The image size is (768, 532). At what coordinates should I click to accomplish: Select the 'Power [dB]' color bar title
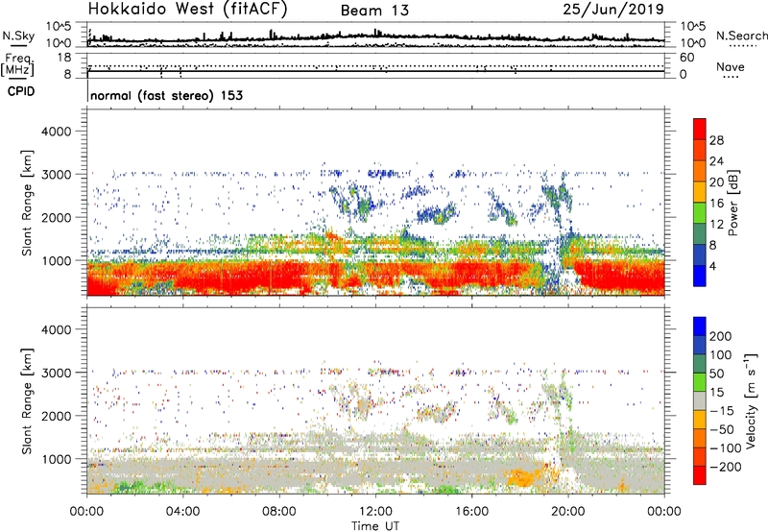click(733, 203)
